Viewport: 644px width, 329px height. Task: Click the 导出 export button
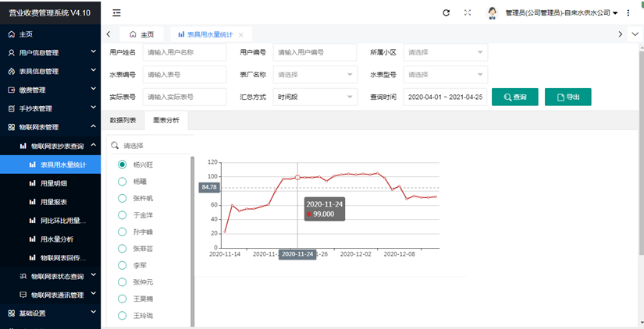pos(568,97)
